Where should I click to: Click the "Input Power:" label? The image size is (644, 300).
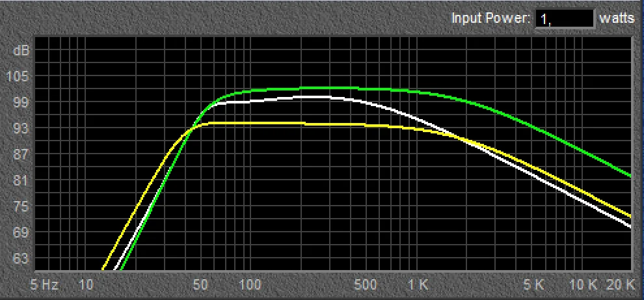(491, 19)
